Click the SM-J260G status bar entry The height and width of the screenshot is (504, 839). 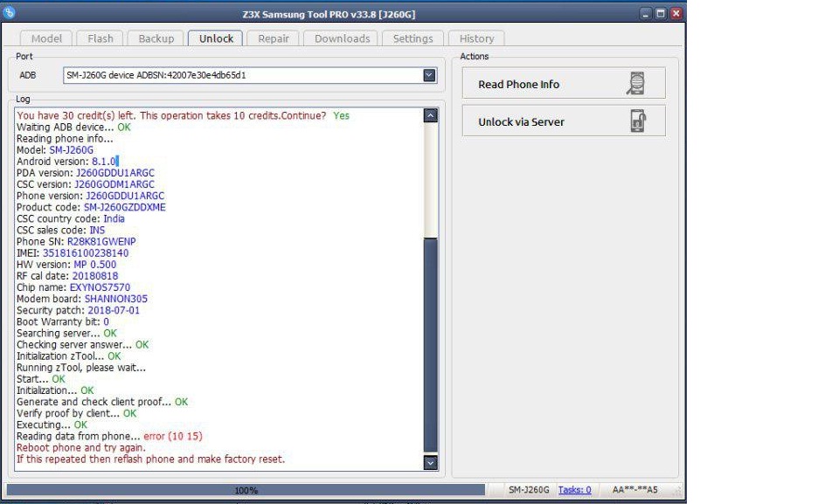pyautogui.click(x=529, y=489)
